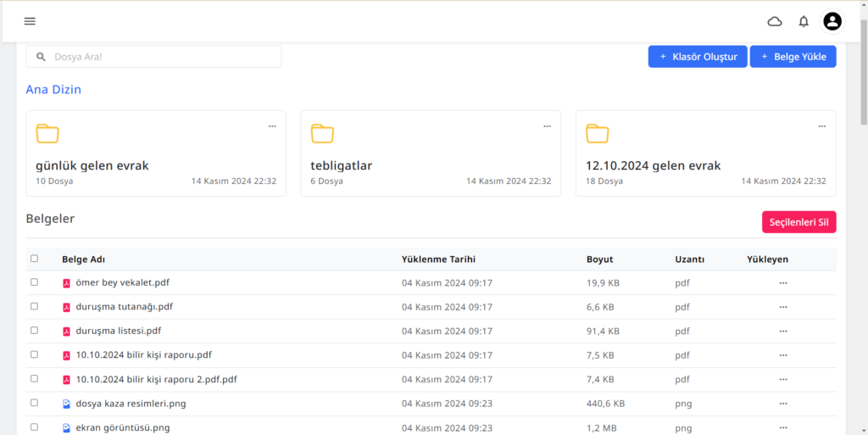868x435 pixels.
Task: Click the Belge Adı column header
Action: click(83, 259)
